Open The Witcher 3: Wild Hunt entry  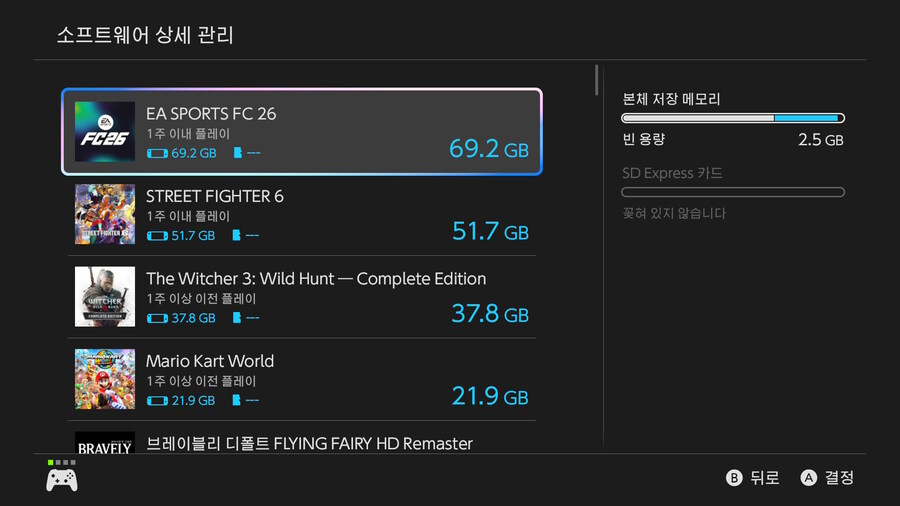(316, 278)
